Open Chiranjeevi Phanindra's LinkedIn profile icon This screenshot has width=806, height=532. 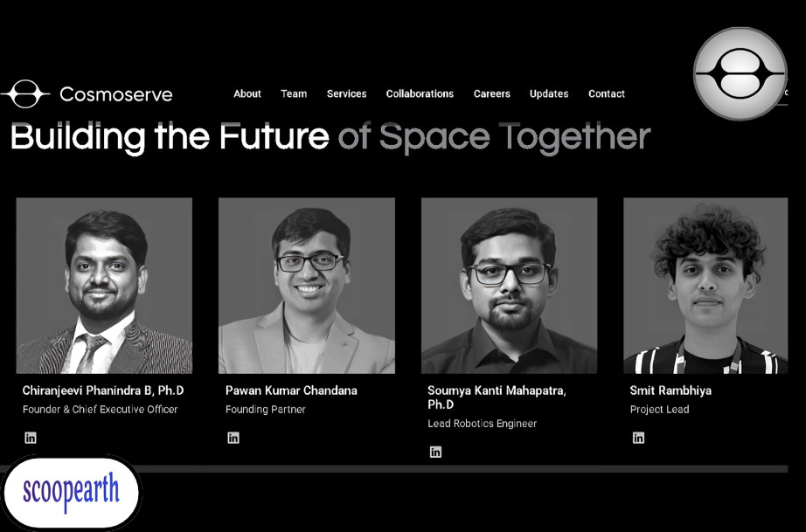[x=31, y=438]
